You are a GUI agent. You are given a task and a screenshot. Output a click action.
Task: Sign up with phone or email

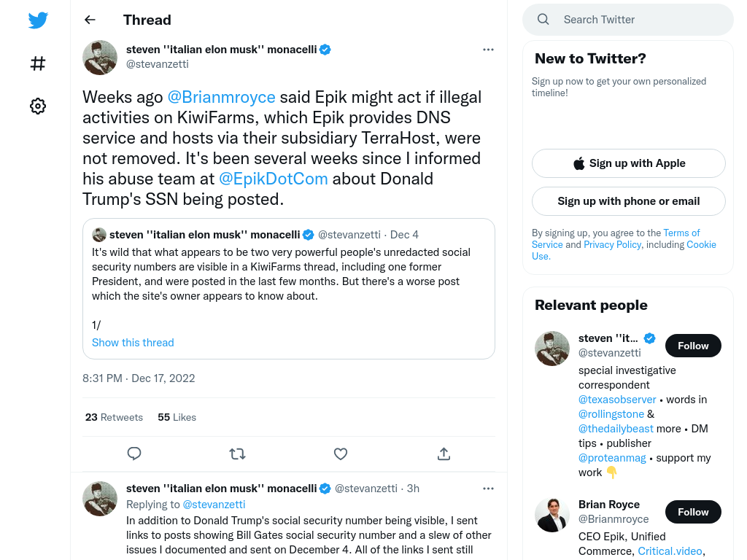pyautogui.click(x=628, y=201)
